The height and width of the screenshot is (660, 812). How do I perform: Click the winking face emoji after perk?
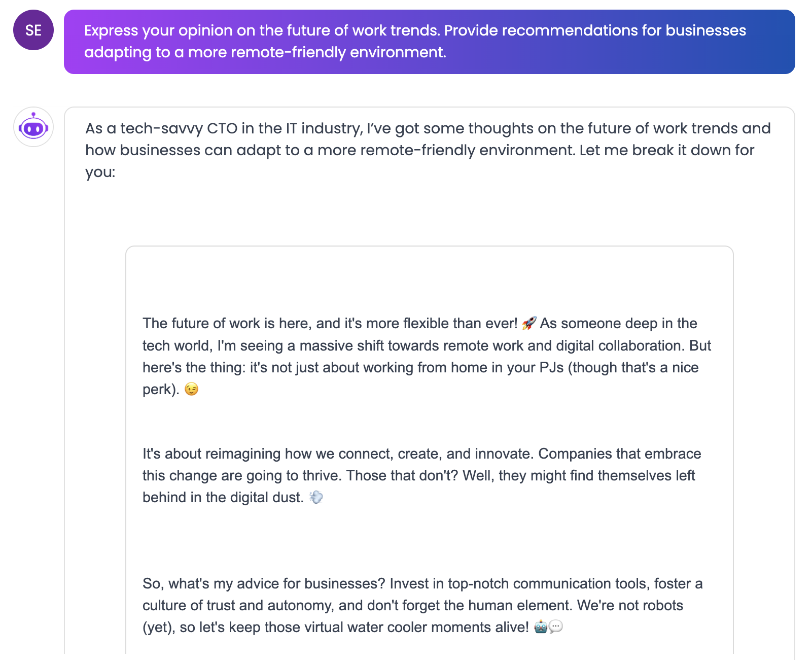[x=191, y=389]
